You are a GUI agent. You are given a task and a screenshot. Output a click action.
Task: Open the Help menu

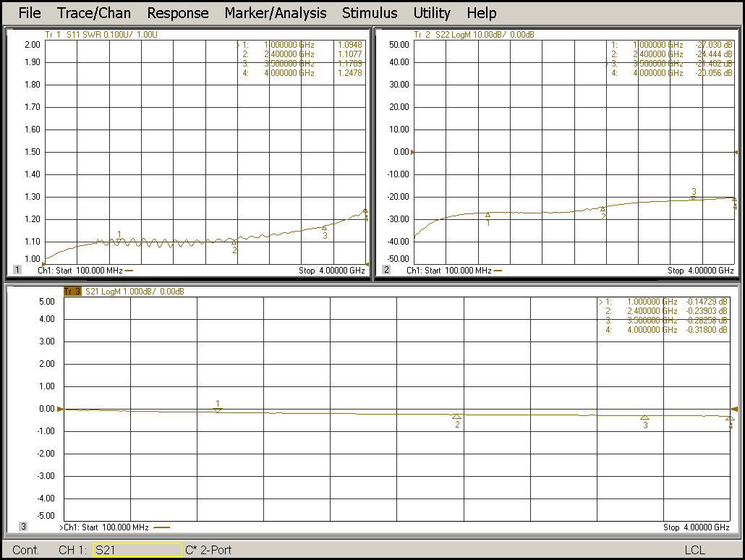point(481,13)
